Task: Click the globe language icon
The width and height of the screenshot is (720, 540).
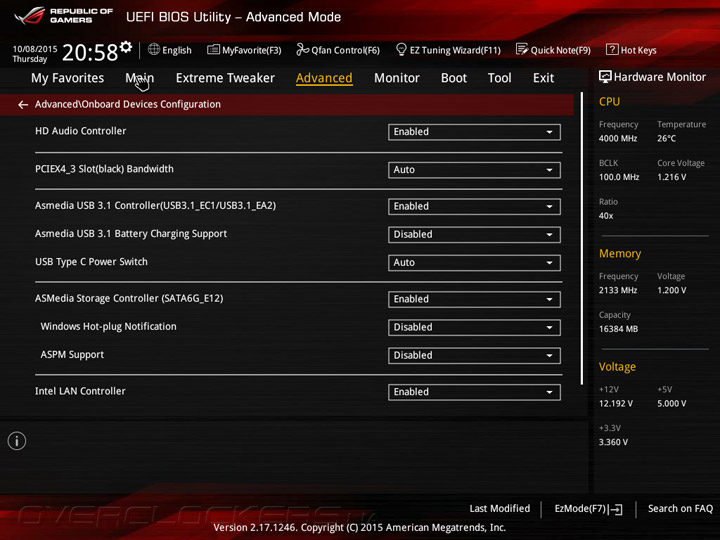Action: (x=154, y=50)
